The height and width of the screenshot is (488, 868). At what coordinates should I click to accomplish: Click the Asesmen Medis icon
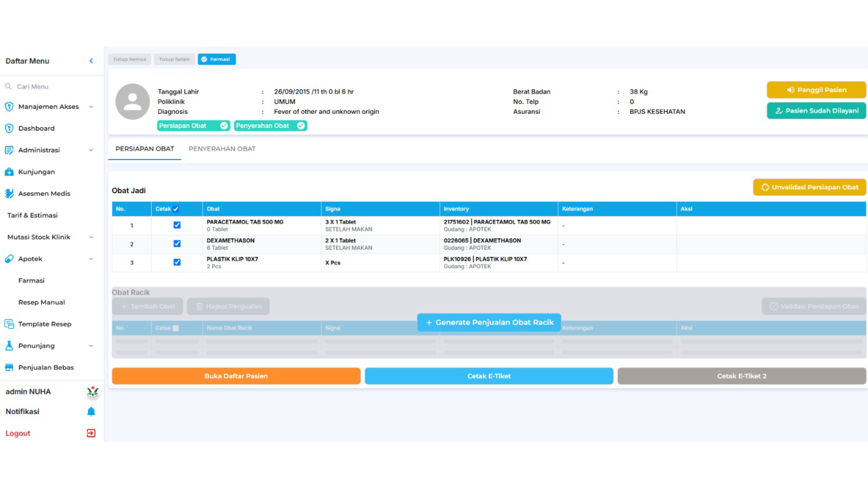9,194
